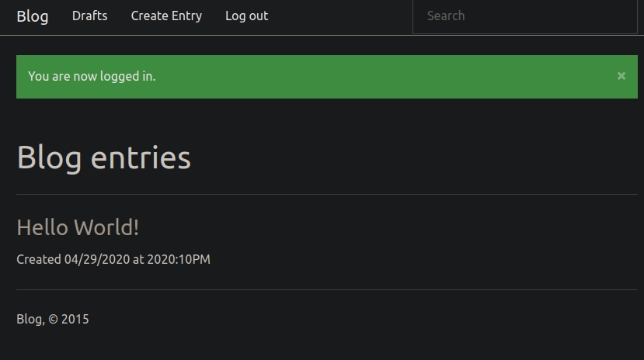This screenshot has height=360, width=644.
Task: Click the Blog entries page heading
Action: coord(103,157)
